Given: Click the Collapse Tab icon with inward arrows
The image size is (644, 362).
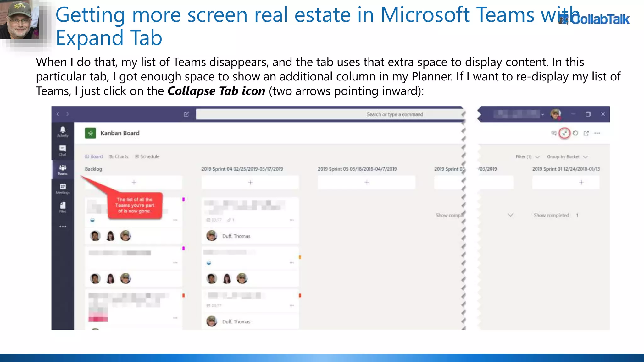Looking at the screenshot, I should [564, 133].
